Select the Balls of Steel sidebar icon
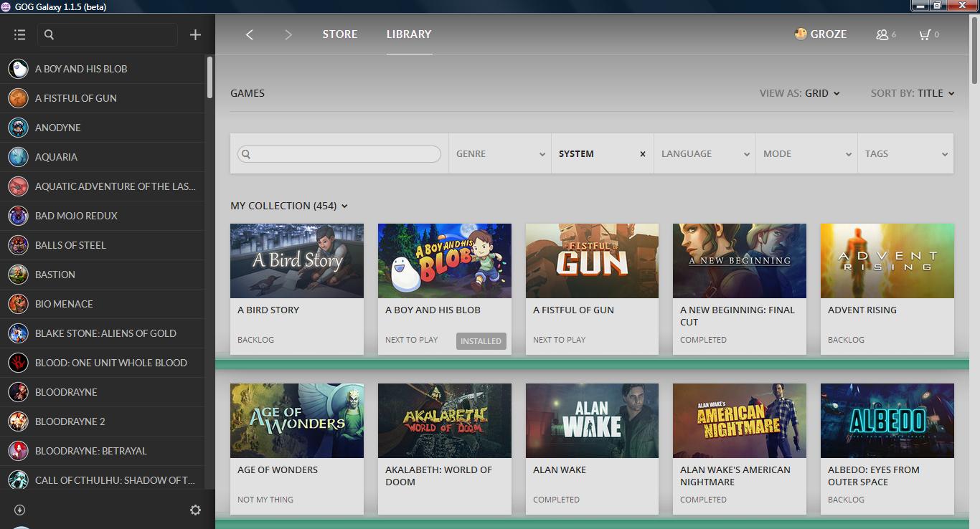Viewport: 980px width, 529px height. (18, 245)
